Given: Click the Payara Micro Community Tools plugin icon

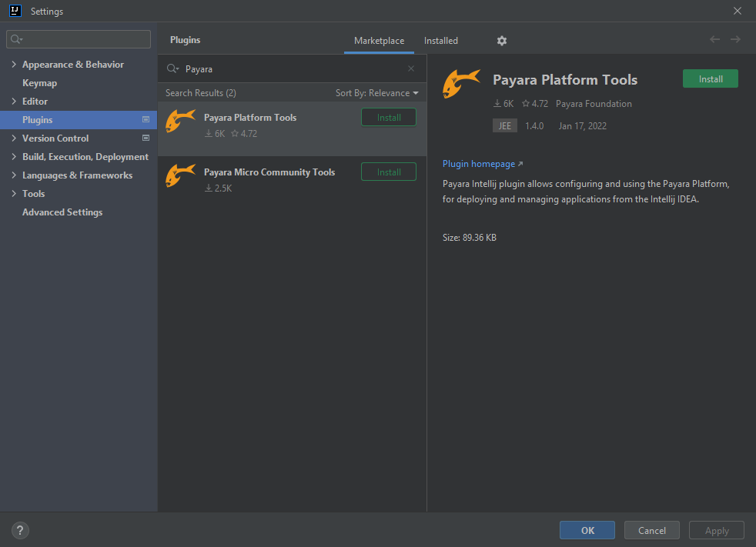Looking at the screenshot, I should click(179, 175).
